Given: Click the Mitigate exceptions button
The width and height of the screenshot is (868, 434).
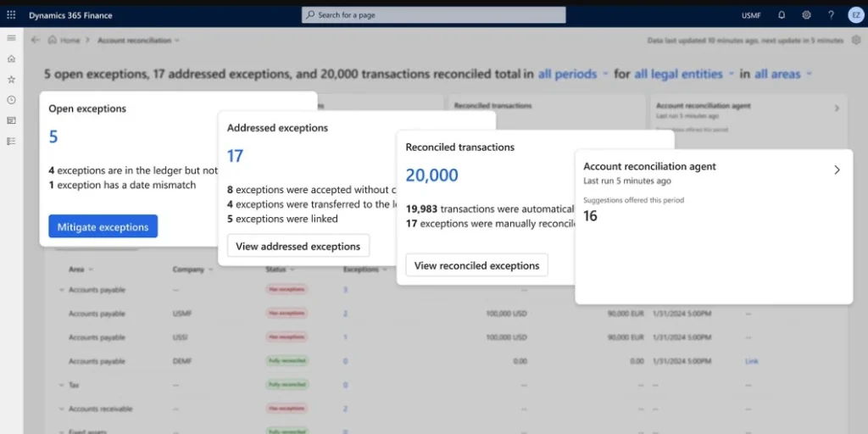Looking at the screenshot, I should [x=103, y=226].
